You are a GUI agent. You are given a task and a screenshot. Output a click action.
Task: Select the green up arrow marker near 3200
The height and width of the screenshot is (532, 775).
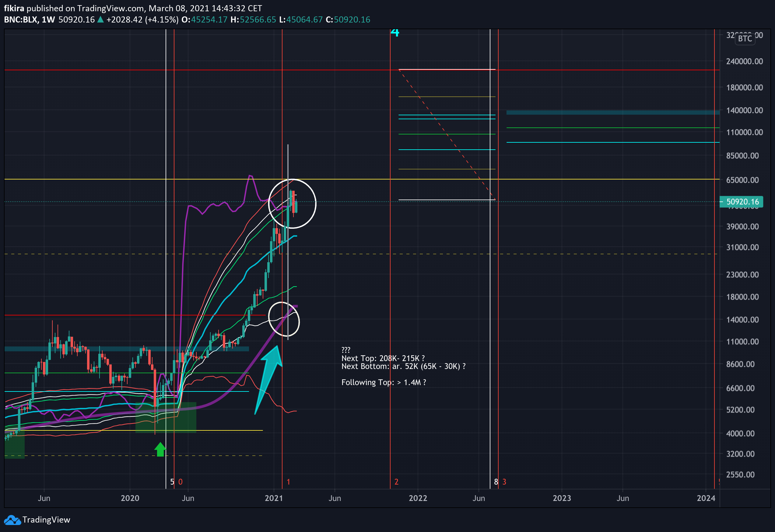(x=160, y=449)
